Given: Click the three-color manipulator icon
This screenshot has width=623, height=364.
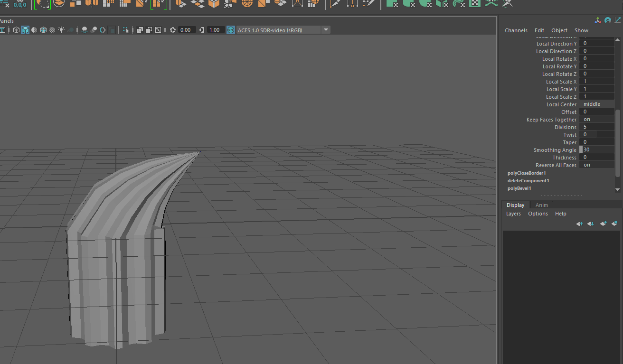Looking at the screenshot, I should (598, 20).
